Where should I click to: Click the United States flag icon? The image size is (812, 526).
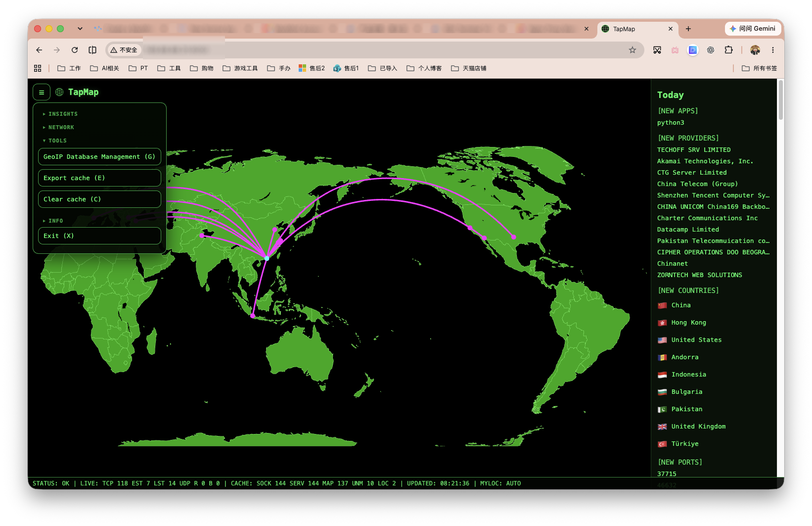click(x=662, y=340)
